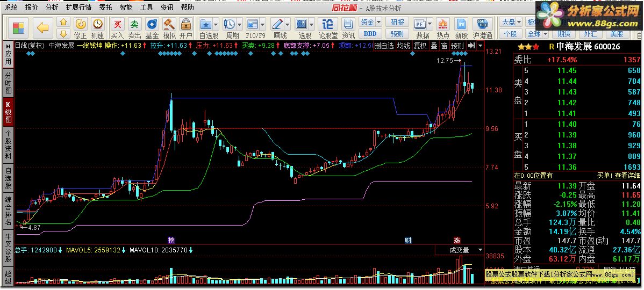Viewport: 644px width, 290px height.
Task: Expand the PE 数据 dropdown arrow
Action: [431, 24]
